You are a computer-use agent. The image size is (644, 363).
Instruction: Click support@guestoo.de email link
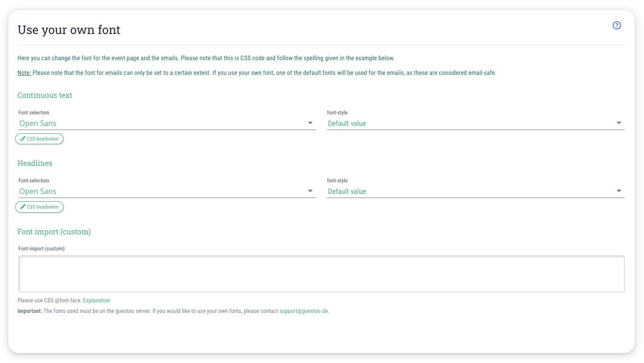304,311
